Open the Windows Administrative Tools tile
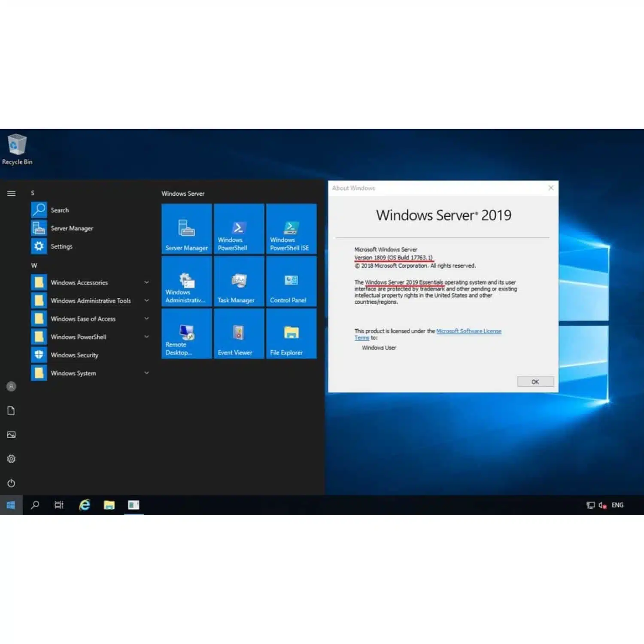This screenshot has width=644, height=644. [187, 281]
